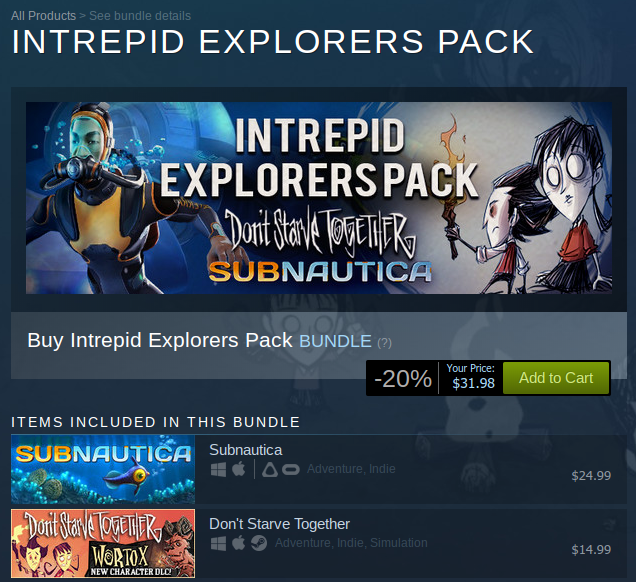
Task: Click the Subnautica capsule thumbnail
Action: tap(103, 469)
